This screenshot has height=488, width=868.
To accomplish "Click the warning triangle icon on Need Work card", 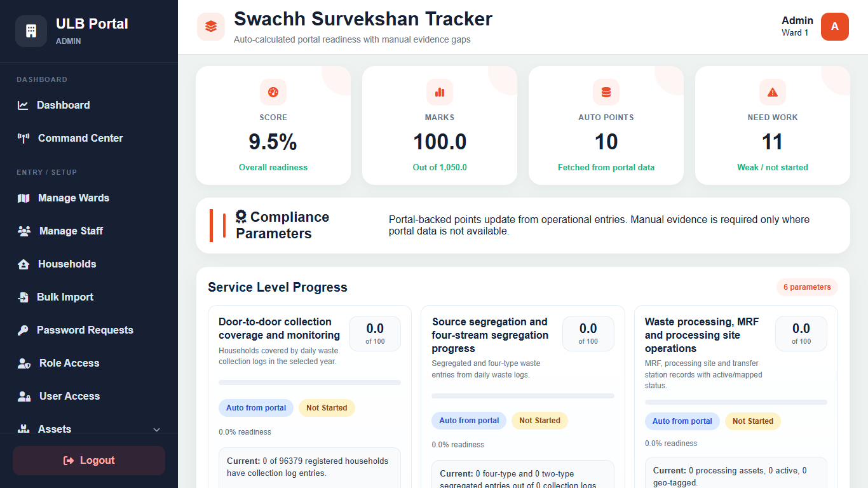I will (773, 92).
